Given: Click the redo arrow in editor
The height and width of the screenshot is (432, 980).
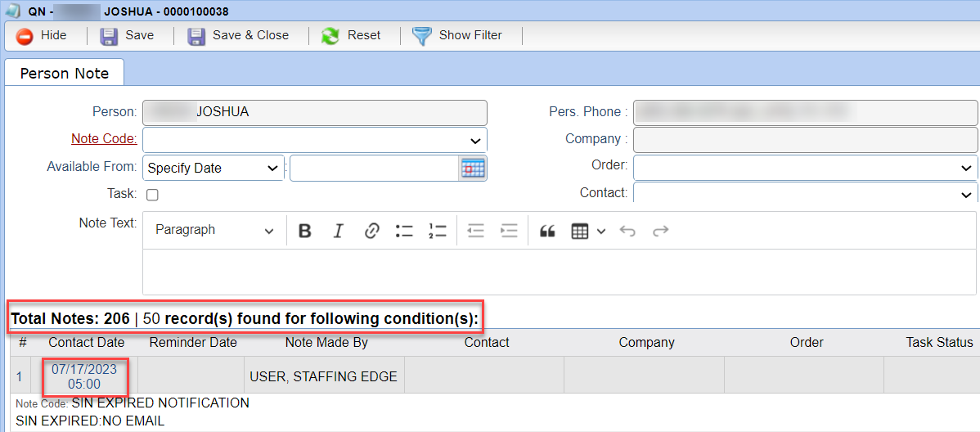Looking at the screenshot, I should pyautogui.click(x=661, y=231).
